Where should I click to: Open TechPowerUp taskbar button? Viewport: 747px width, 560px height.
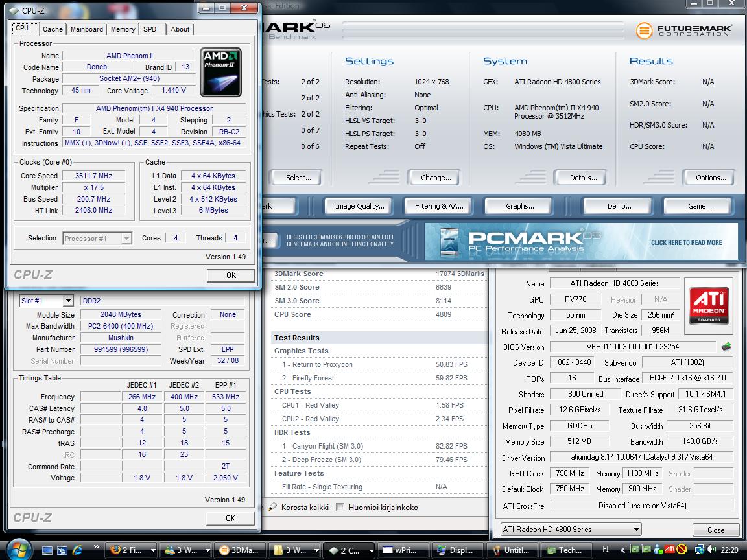point(567,550)
